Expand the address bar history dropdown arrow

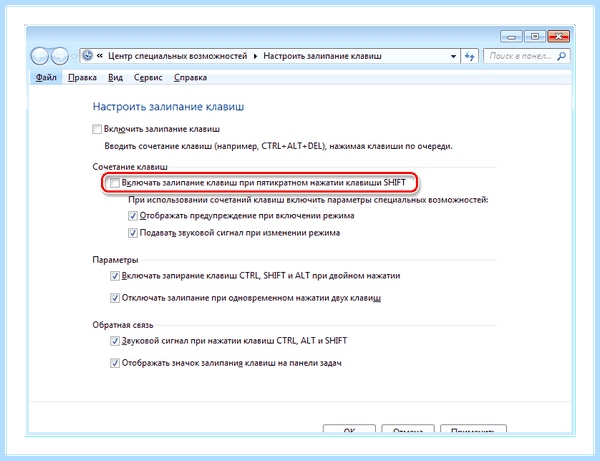point(453,56)
